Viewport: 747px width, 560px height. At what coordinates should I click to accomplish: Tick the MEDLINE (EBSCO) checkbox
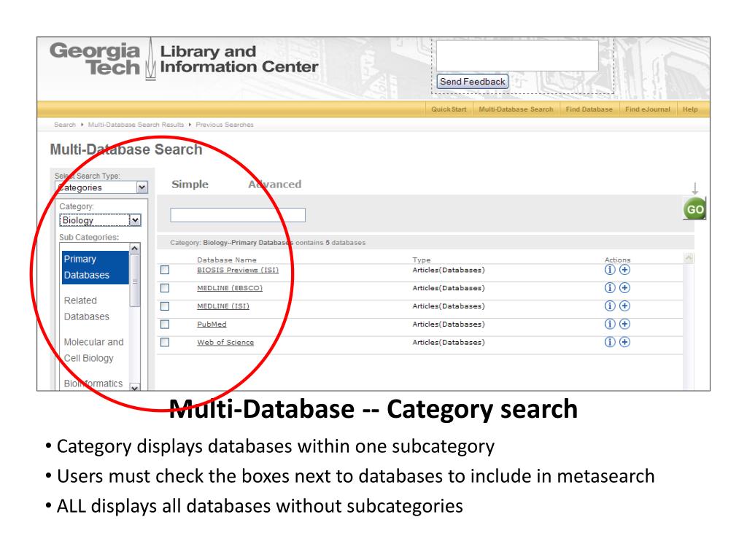pos(165,288)
